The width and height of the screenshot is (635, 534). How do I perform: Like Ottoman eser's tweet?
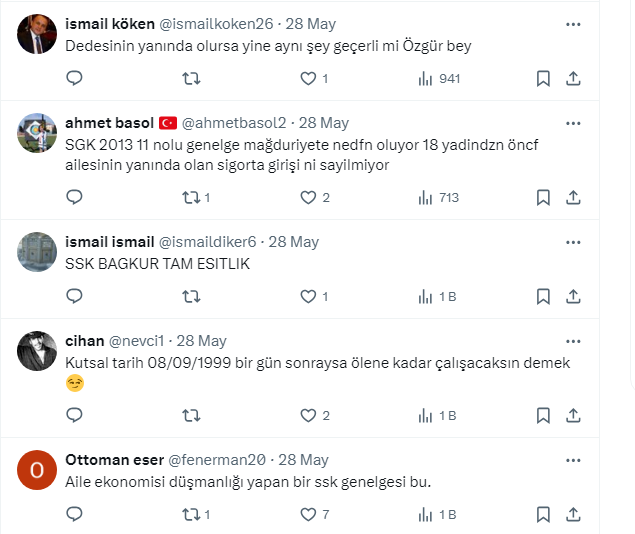(x=309, y=514)
